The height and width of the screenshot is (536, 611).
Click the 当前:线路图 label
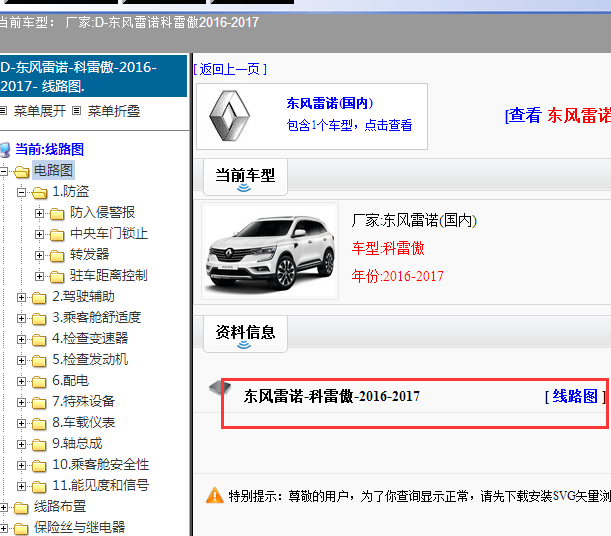(x=49, y=150)
